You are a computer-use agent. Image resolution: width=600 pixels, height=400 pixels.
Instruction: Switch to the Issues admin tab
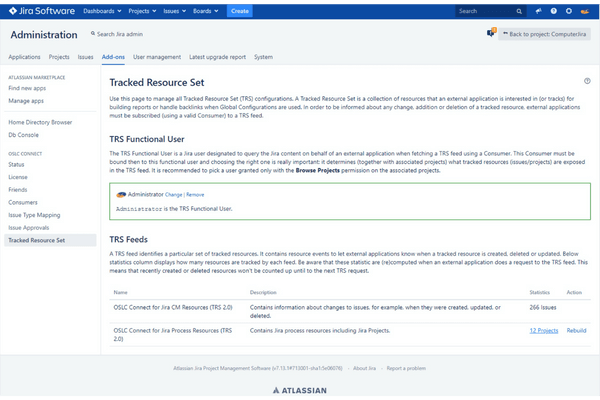[x=85, y=57]
